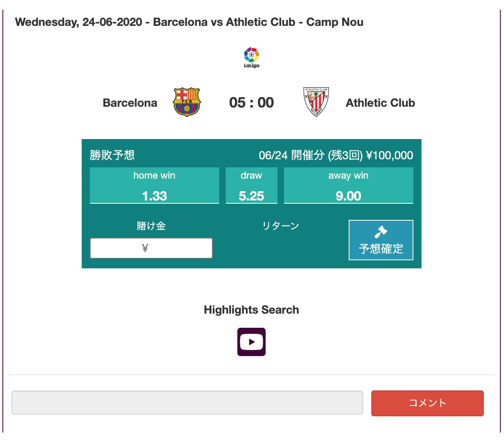The image size is (504, 447).
Task: Focus the comment text box
Action: click(x=187, y=403)
